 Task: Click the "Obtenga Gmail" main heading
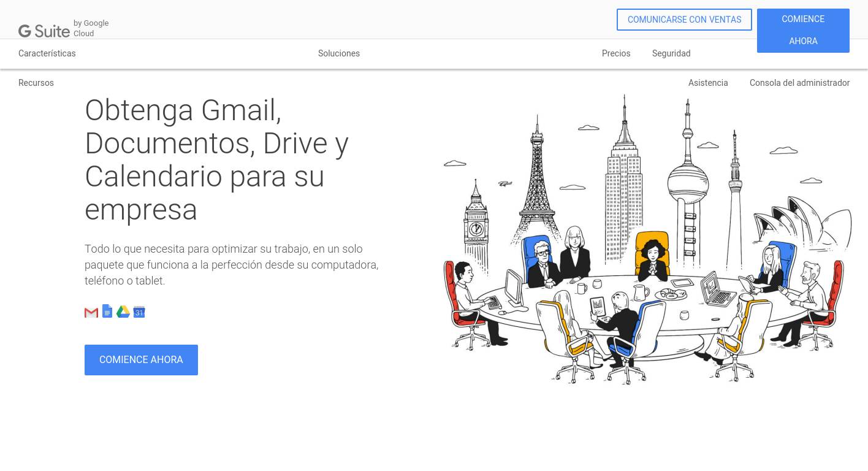tap(216, 159)
